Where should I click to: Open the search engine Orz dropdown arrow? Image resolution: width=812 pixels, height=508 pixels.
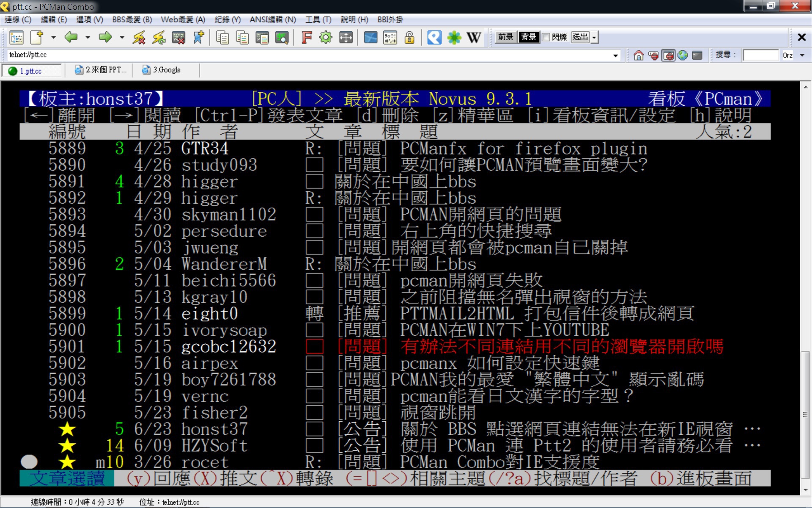(802, 55)
